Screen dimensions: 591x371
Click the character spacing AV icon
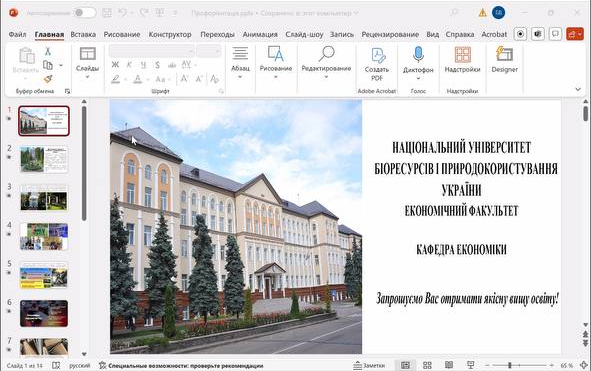pyautogui.click(x=187, y=64)
